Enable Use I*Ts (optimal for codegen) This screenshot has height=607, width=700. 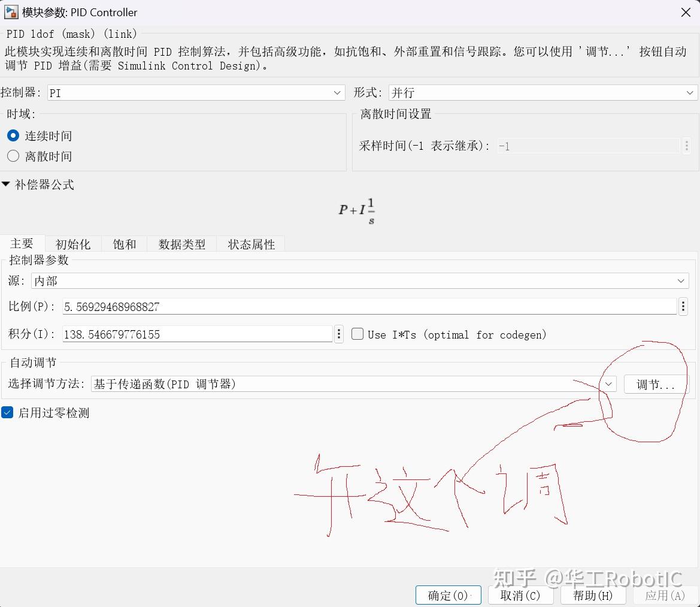pyautogui.click(x=357, y=334)
